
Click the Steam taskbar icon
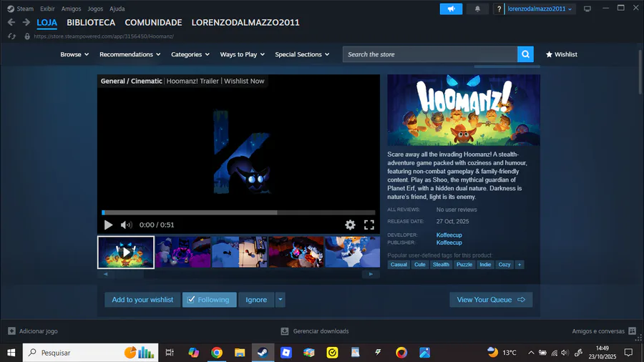tap(263, 353)
